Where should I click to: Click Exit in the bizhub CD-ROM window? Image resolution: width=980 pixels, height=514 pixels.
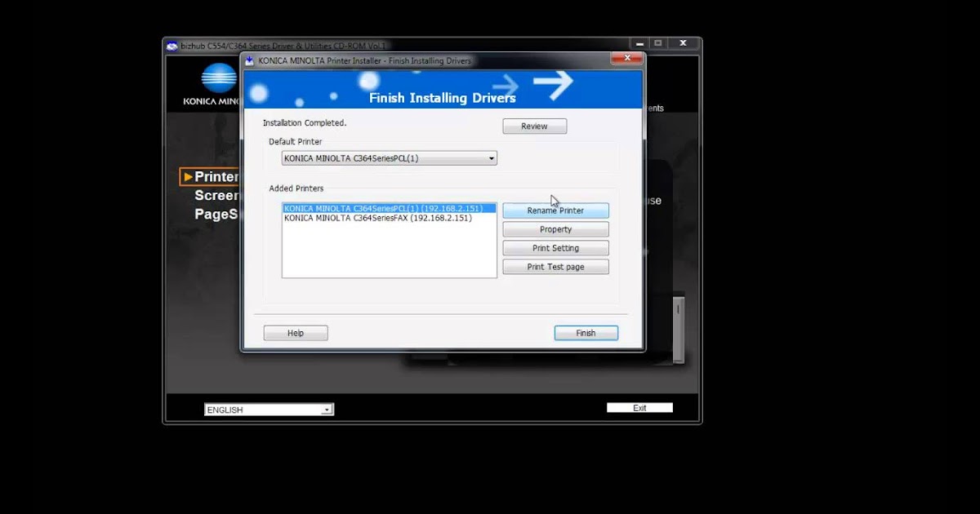click(639, 408)
